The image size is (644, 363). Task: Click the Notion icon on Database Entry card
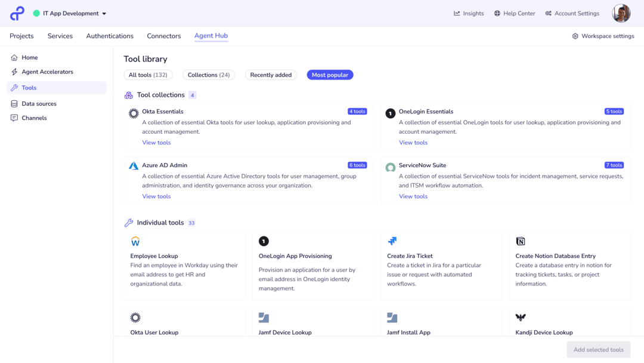(x=521, y=241)
